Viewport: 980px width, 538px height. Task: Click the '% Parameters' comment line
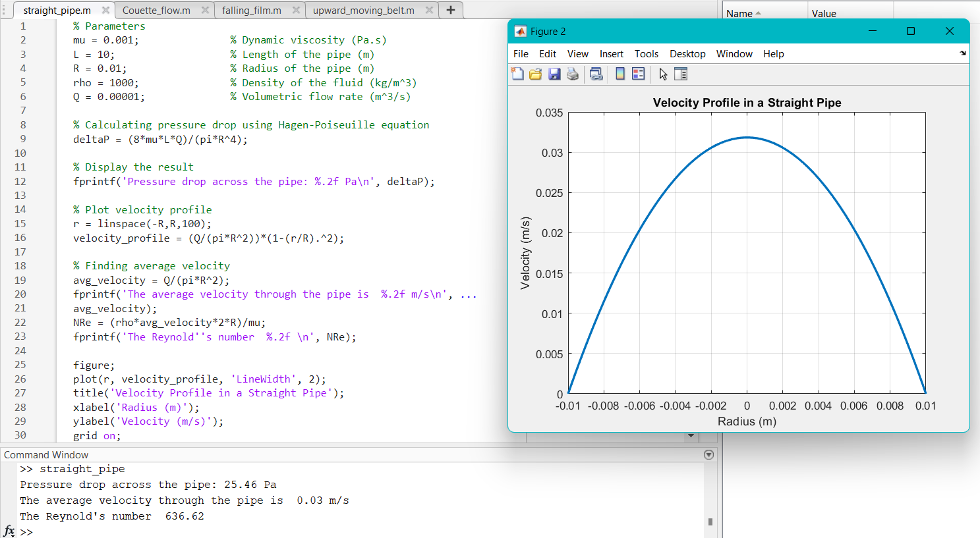(109, 26)
